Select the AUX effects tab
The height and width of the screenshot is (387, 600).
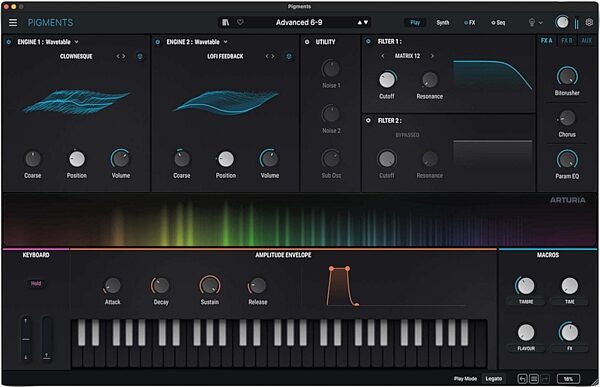587,41
